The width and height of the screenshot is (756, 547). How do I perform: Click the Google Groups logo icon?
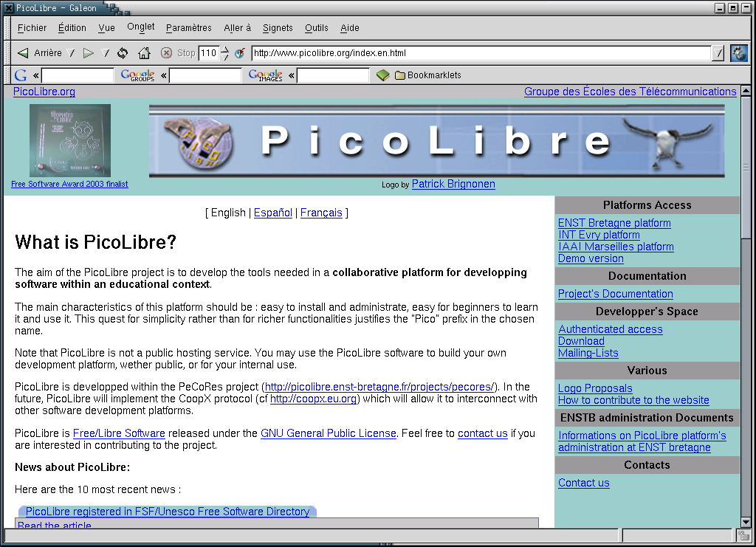click(137, 75)
